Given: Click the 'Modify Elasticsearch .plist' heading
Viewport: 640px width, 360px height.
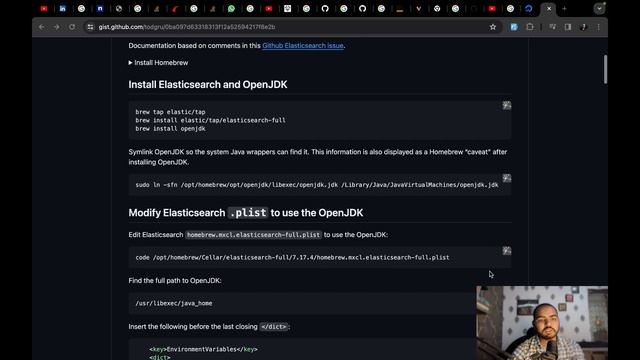Looking at the screenshot, I should 246,213.
